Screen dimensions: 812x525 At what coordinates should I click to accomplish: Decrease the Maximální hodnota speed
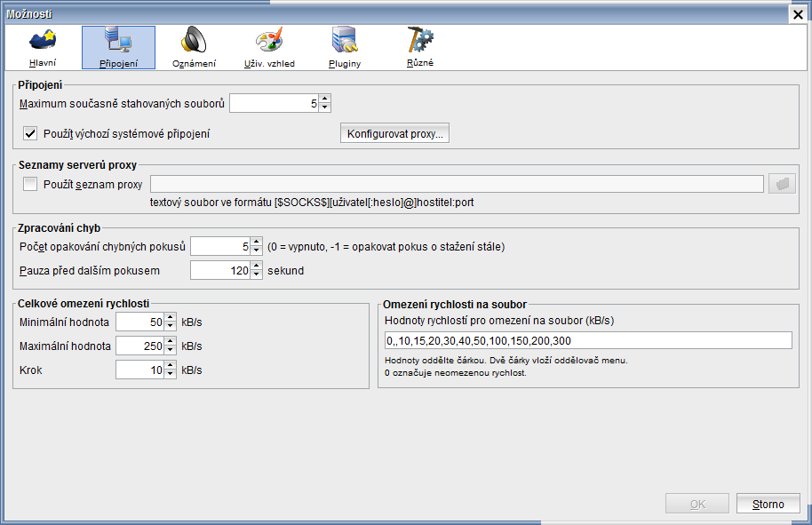pyautogui.click(x=170, y=350)
